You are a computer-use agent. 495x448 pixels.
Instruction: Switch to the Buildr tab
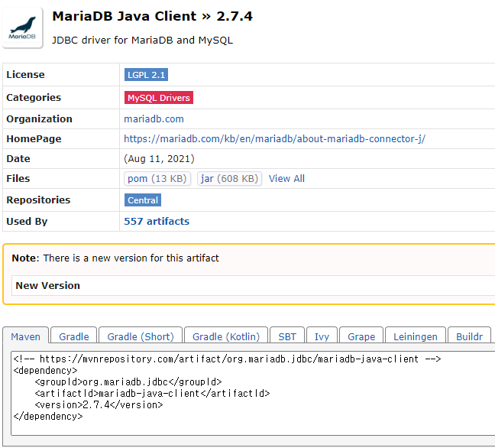(x=470, y=336)
